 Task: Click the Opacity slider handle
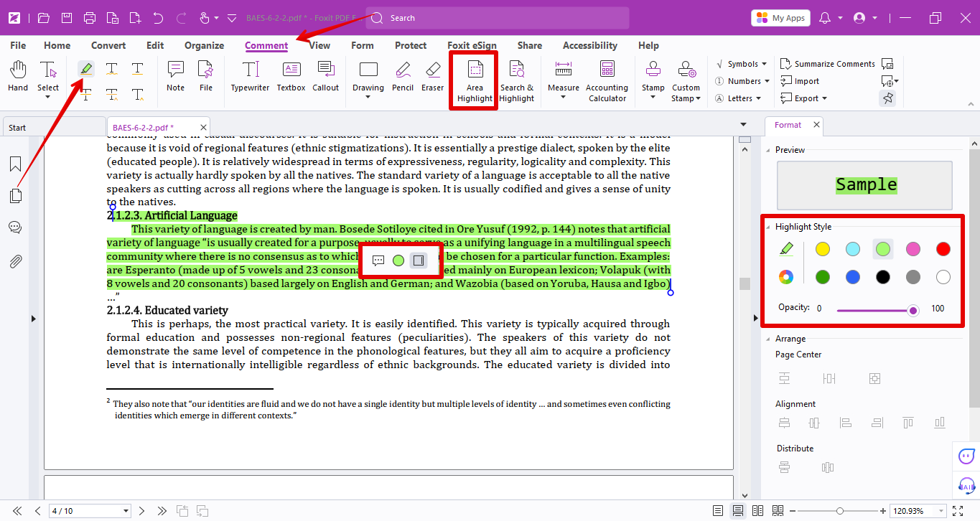pos(913,310)
